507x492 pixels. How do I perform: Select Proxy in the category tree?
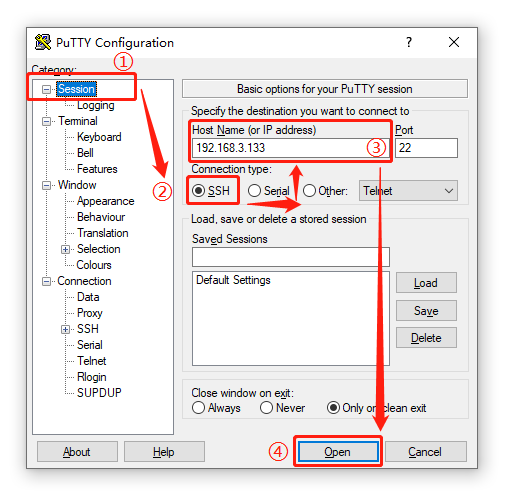[90, 313]
